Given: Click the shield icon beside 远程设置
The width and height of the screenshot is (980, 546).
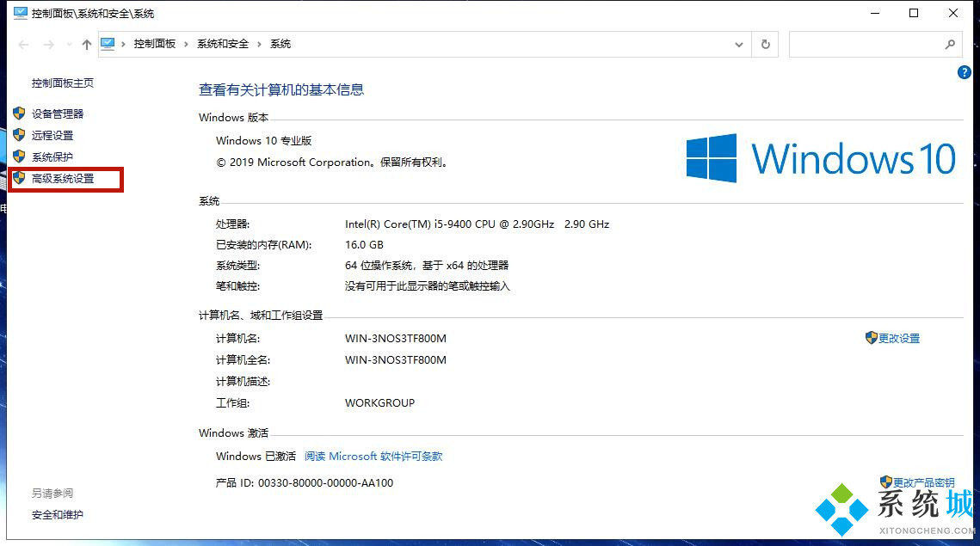Looking at the screenshot, I should click(x=20, y=135).
